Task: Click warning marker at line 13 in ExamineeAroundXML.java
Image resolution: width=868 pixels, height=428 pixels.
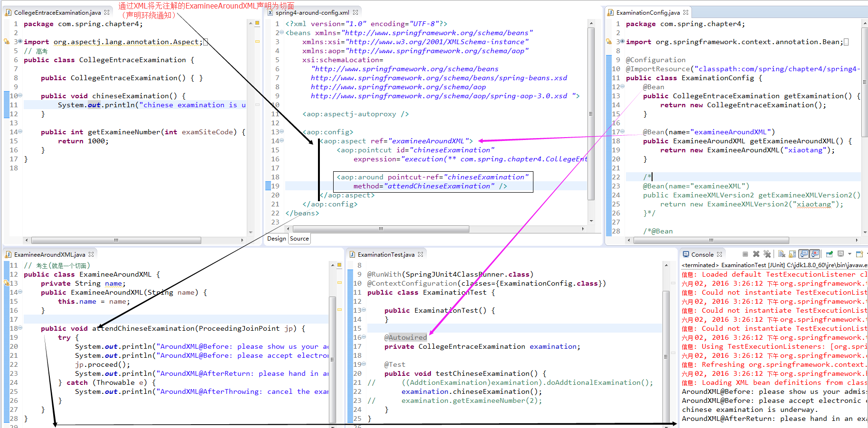Action: [x=6, y=283]
